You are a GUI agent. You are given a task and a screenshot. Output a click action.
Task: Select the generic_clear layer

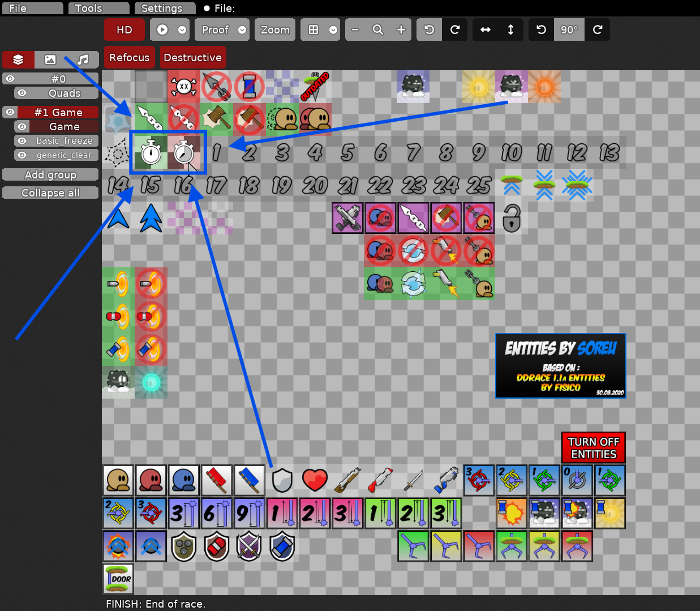65,155
